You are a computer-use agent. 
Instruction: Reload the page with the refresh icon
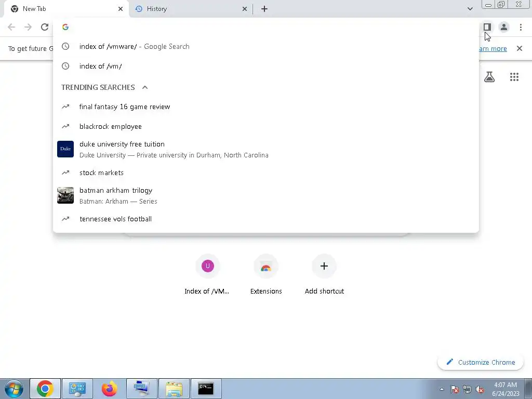tap(45, 27)
